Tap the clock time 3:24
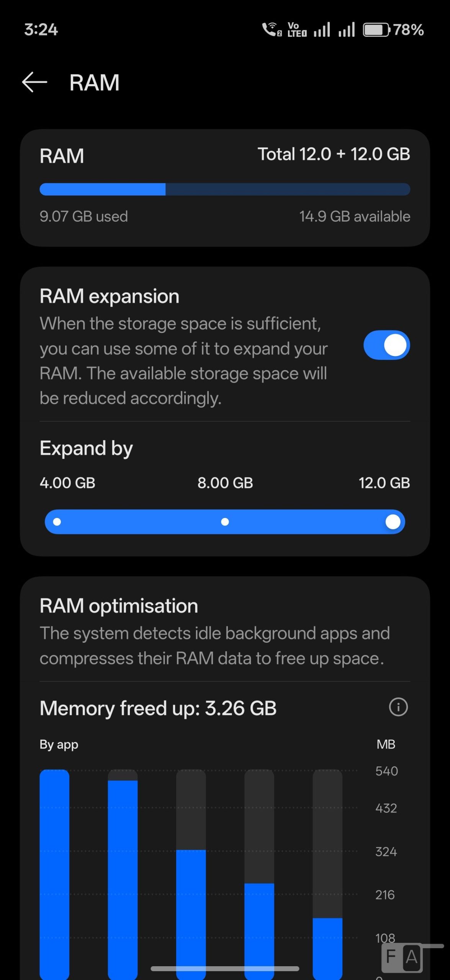 click(41, 29)
